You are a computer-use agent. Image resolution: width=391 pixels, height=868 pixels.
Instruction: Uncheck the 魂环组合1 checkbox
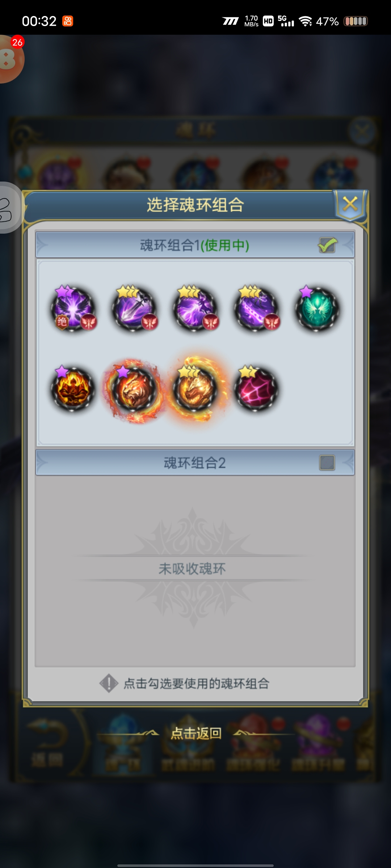click(x=327, y=245)
